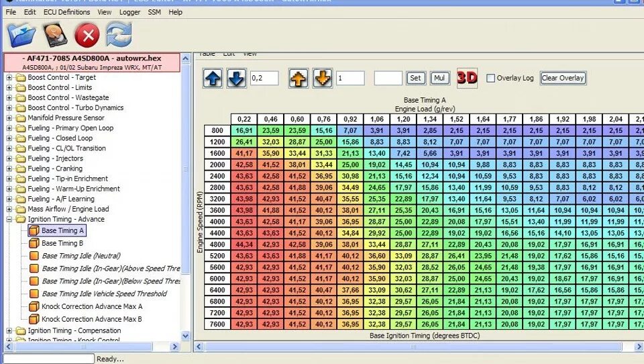Viewport: 644px width, 364px height.
Task: Open the Logger menu
Action: pos(129,12)
